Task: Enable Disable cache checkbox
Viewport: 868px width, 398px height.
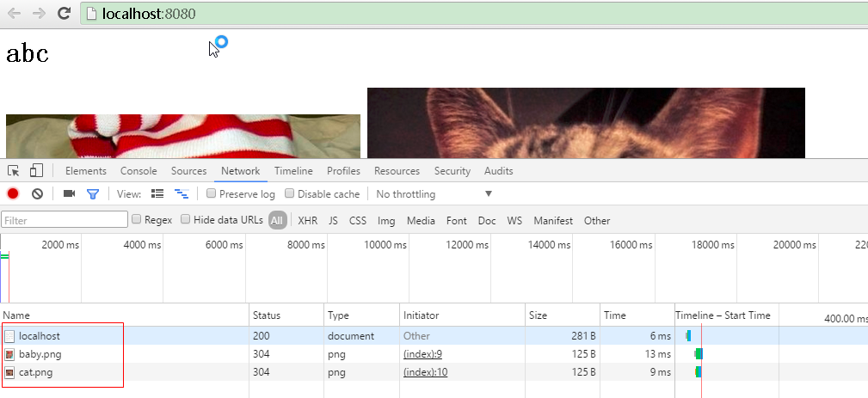Action: pos(290,193)
